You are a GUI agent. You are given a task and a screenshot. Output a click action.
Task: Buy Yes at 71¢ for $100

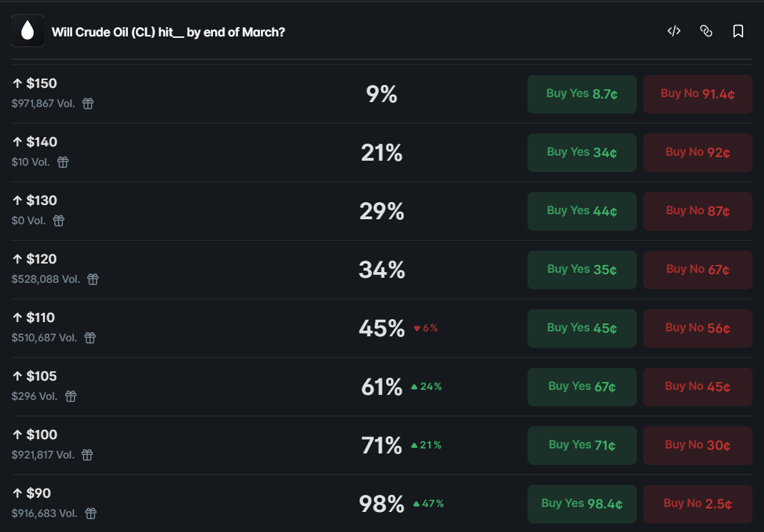pyautogui.click(x=582, y=445)
